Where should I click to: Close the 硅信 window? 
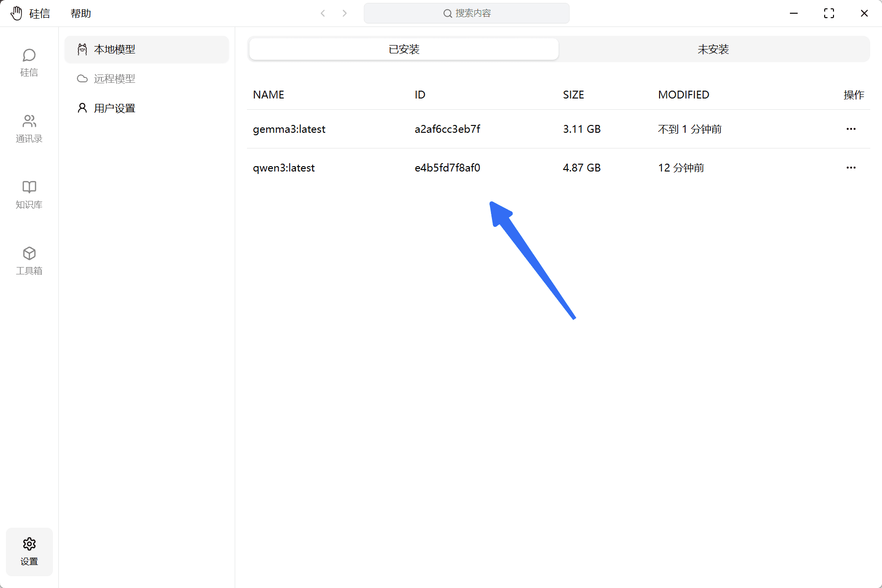[x=864, y=13]
